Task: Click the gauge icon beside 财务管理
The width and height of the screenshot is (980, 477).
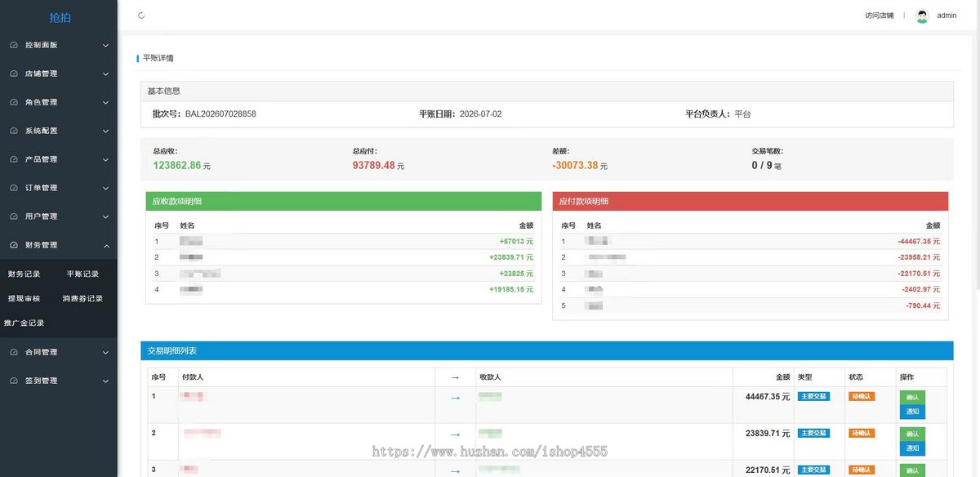Action: pyautogui.click(x=14, y=245)
